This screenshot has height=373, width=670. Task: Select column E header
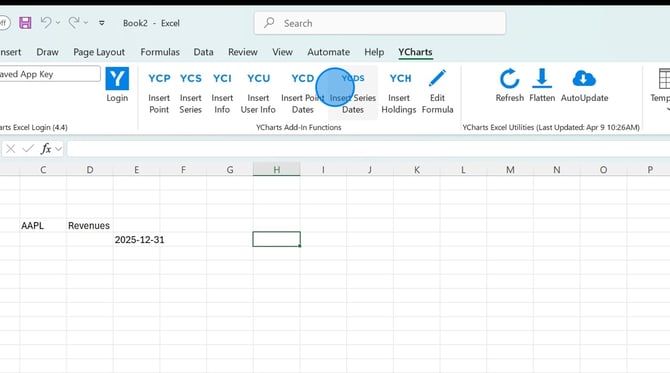click(136, 170)
